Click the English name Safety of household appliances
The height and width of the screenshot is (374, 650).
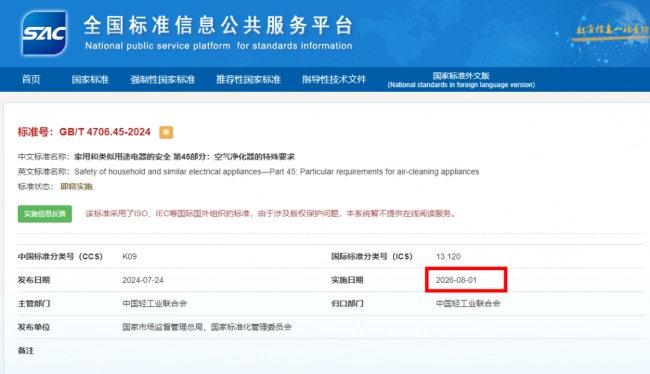pyautogui.click(x=276, y=172)
